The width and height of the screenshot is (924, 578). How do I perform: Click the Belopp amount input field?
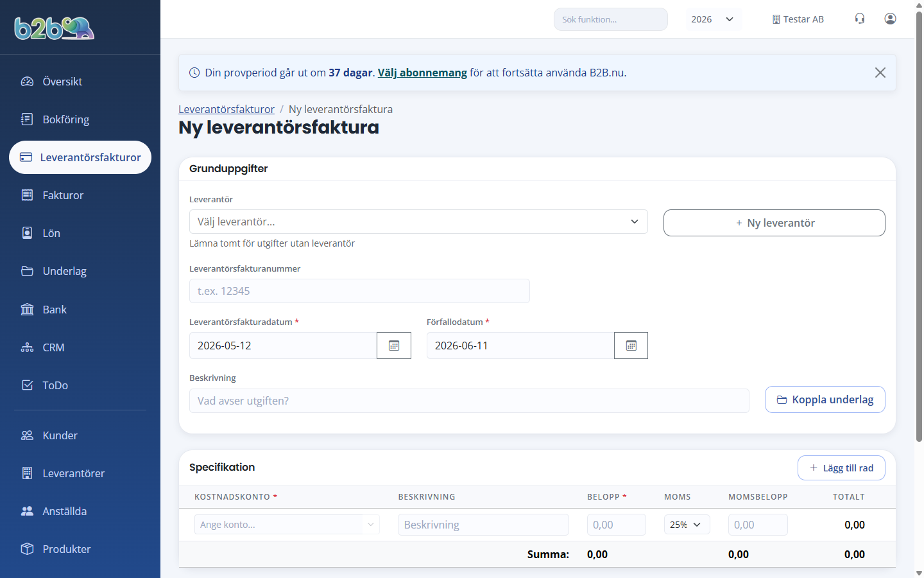616,525
